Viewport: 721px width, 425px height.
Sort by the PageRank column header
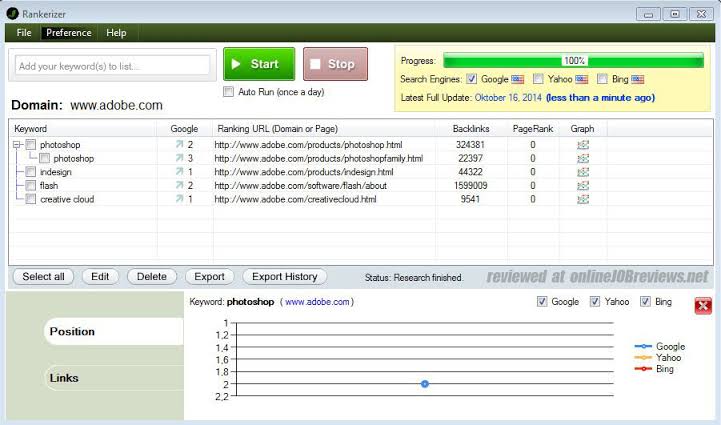(533, 129)
